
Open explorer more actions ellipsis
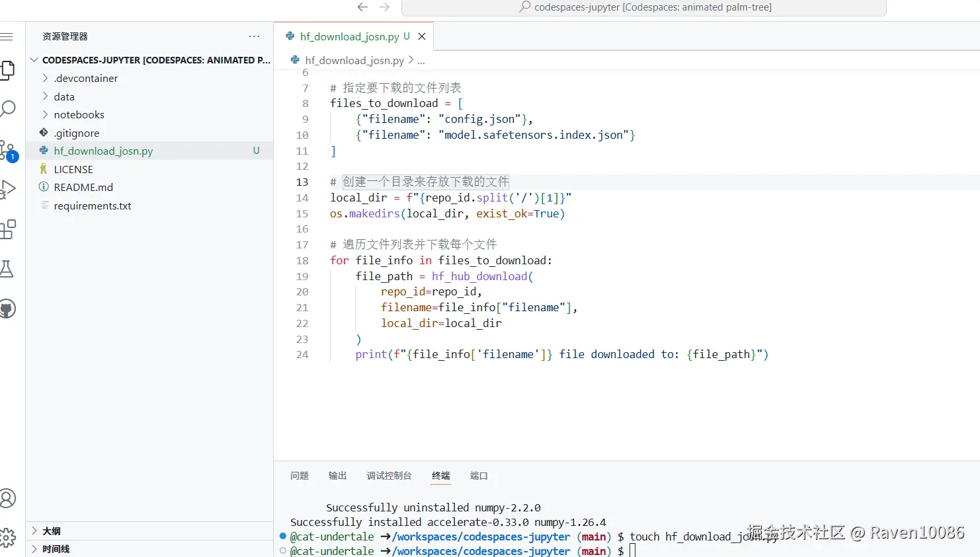254,36
